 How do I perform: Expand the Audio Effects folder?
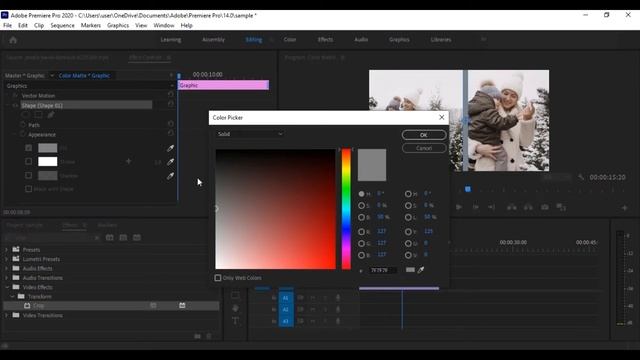point(6,268)
